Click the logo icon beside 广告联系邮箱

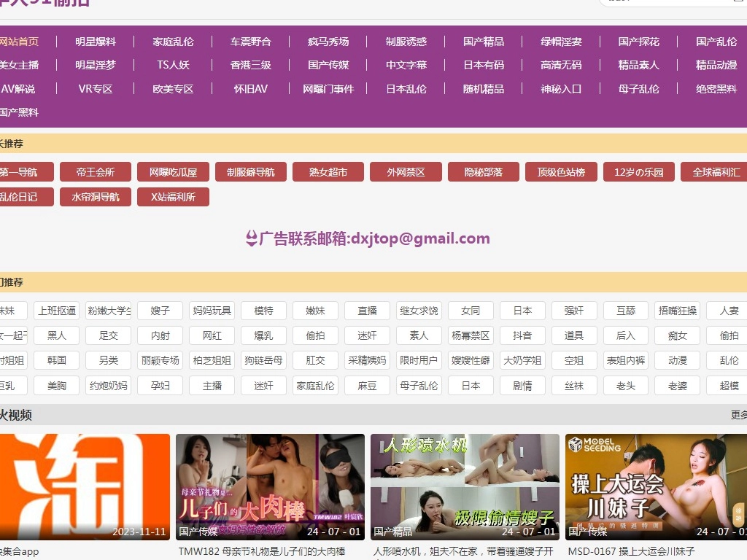[252, 238]
